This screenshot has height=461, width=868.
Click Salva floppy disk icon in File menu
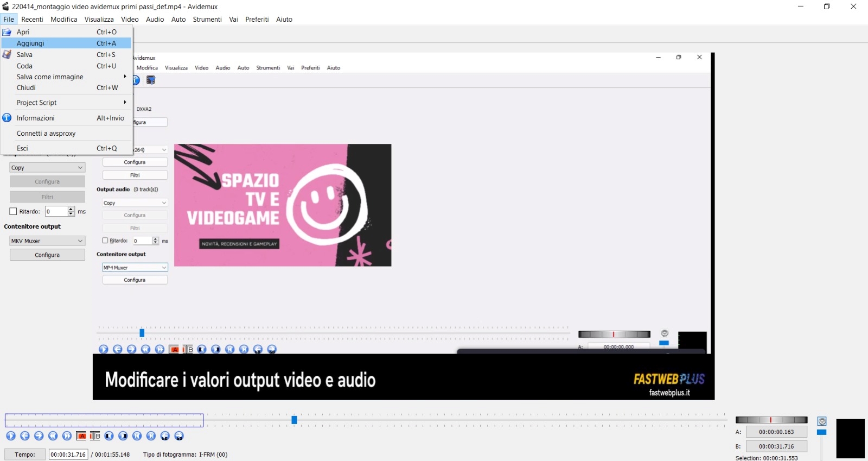click(7, 54)
